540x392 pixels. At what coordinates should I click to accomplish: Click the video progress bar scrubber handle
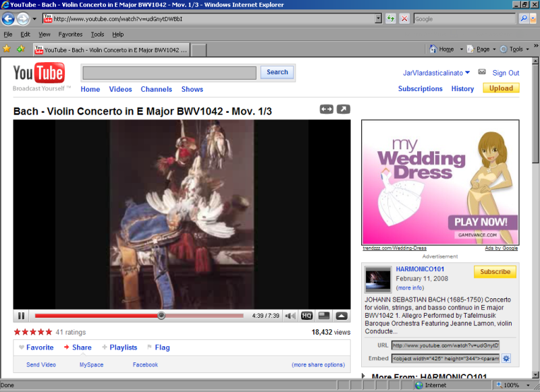click(161, 315)
